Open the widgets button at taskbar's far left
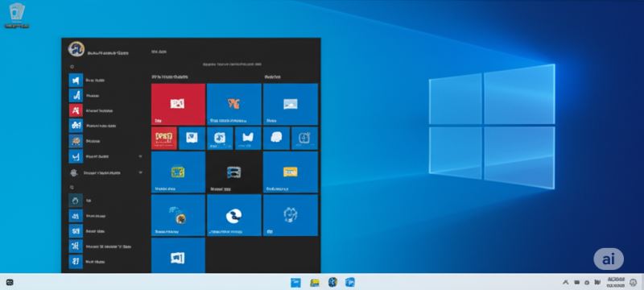 click(x=10, y=282)
